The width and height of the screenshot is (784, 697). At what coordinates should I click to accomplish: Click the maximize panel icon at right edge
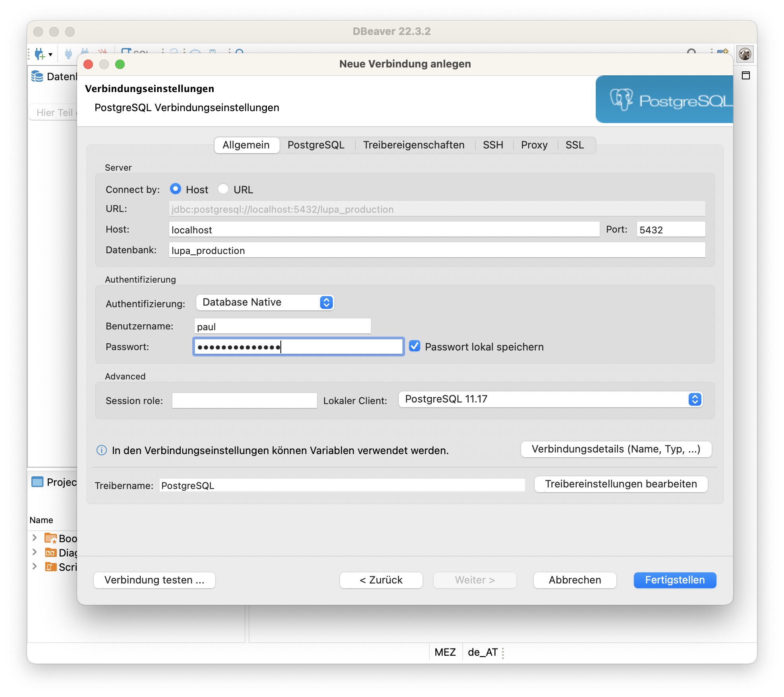pyautogui.click(x=746, y=75)
